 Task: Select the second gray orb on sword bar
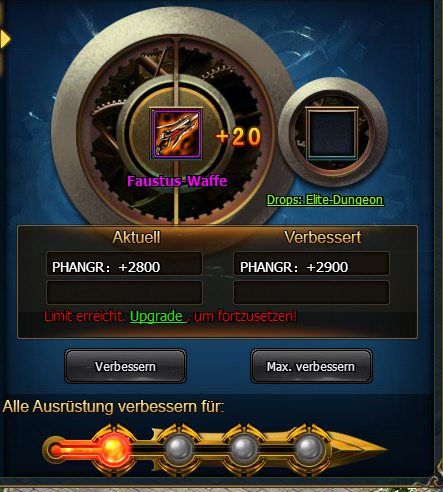pos(179,448)
